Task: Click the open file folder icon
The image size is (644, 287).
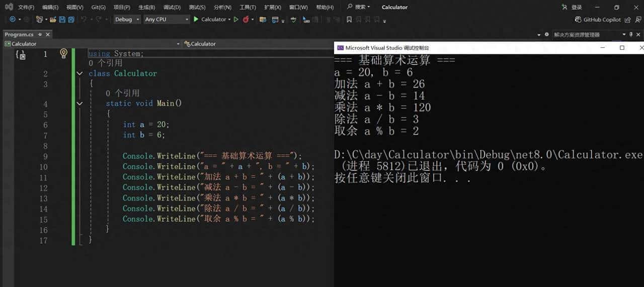Action: tap(53, 19)
